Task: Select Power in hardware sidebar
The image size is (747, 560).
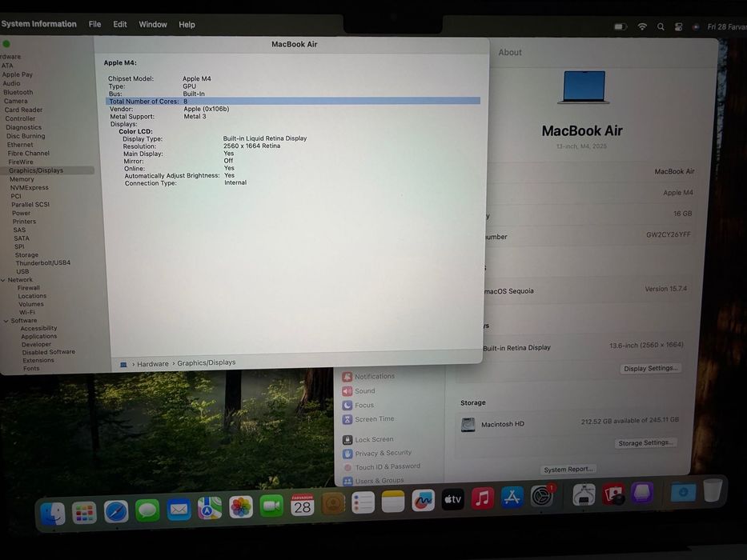Action: click(21, 213)
